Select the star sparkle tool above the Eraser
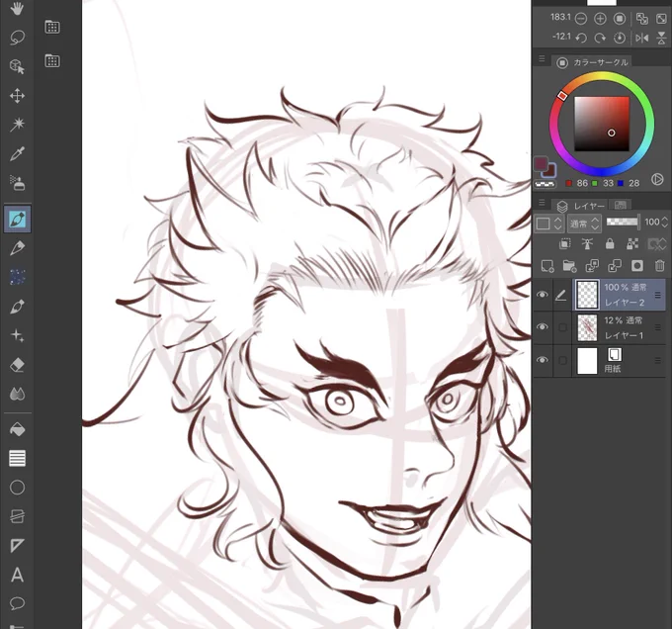 (x=17, y=335)
